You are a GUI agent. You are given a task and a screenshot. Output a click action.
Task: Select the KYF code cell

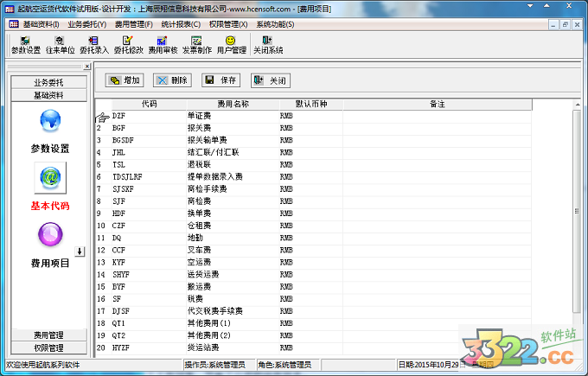coord(149,263)
